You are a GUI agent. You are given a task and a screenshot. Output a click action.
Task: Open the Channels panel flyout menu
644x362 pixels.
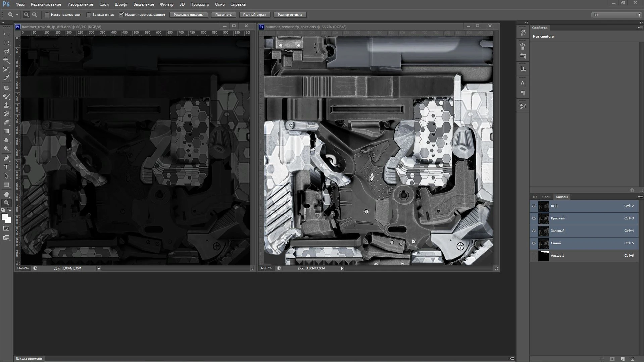tap(640, 197)
